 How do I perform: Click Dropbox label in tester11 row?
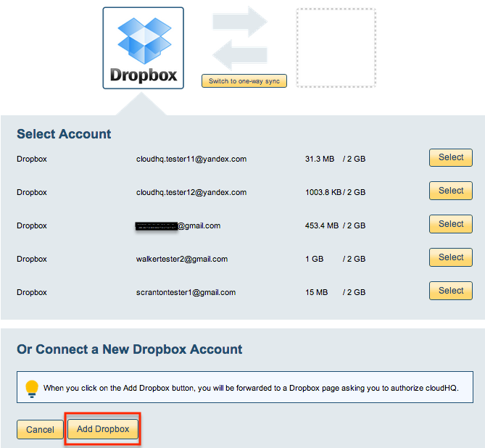coord(32,159)
